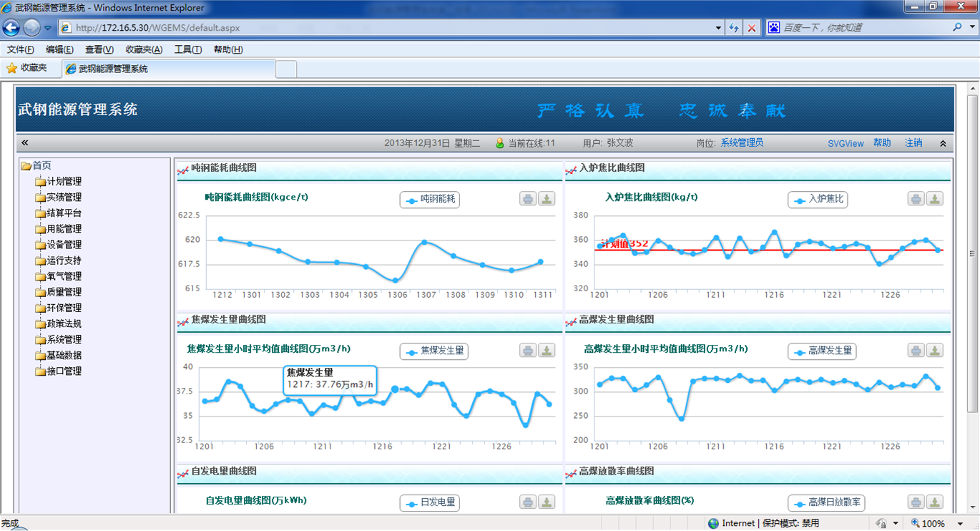The height and width of the screenshot is (531, 980).
Task: Click the chart icon before 高煤发生量曲线图 header
Action: click(x=571, y=321)
